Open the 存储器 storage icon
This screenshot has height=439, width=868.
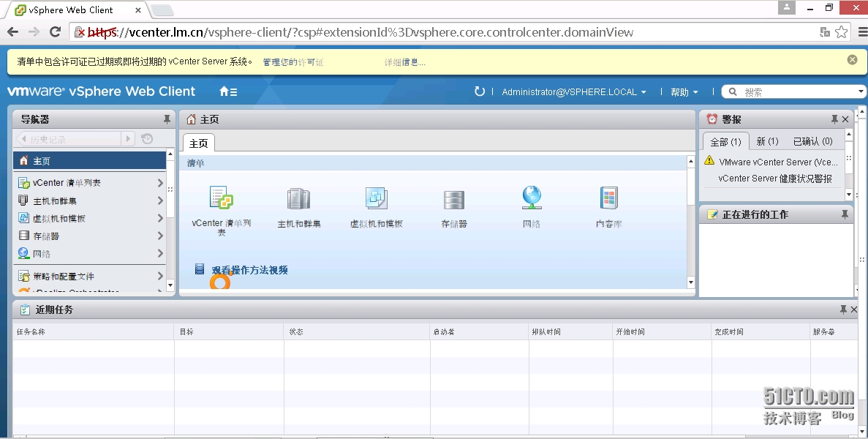click(x=454, y=199)
